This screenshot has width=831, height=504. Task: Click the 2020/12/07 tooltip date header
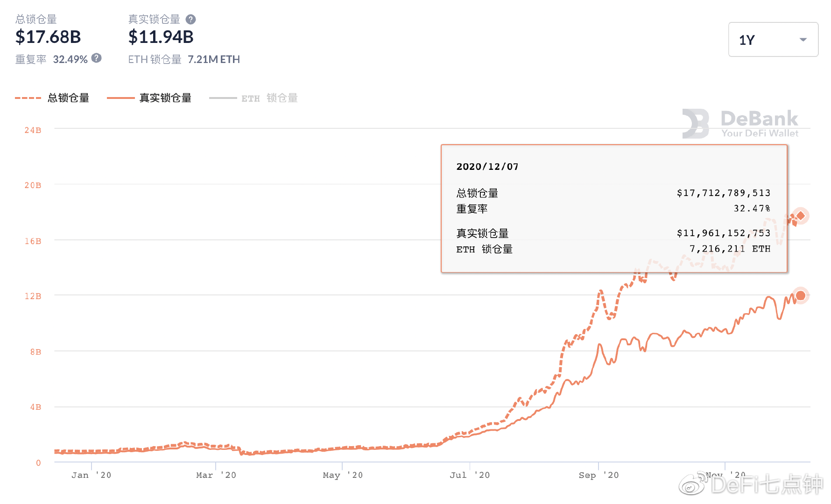pyautogui.click(x=487, y=167)
